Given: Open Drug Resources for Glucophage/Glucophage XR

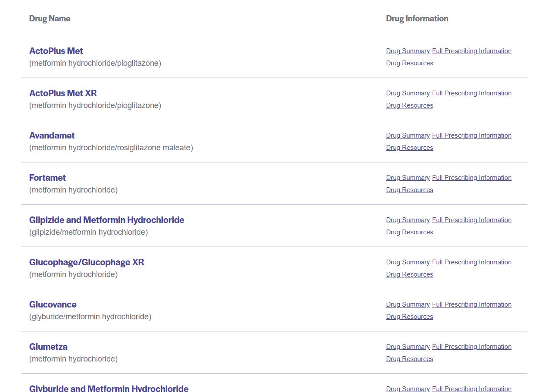Looking at the screenshot, I should click(x=410, y=274).
